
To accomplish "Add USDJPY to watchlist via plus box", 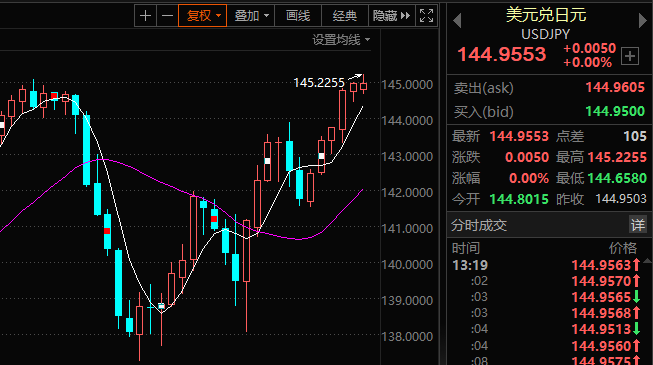I will click(x=630, y=56).
